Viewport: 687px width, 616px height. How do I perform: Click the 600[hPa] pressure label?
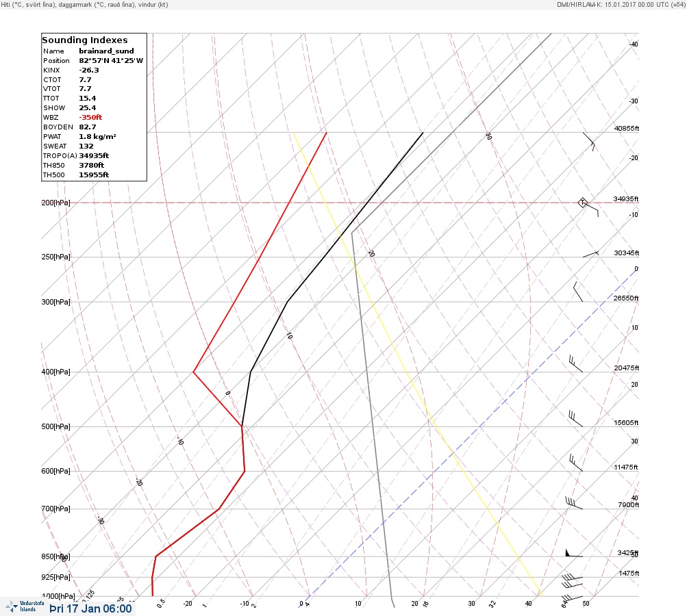point(55,471)
